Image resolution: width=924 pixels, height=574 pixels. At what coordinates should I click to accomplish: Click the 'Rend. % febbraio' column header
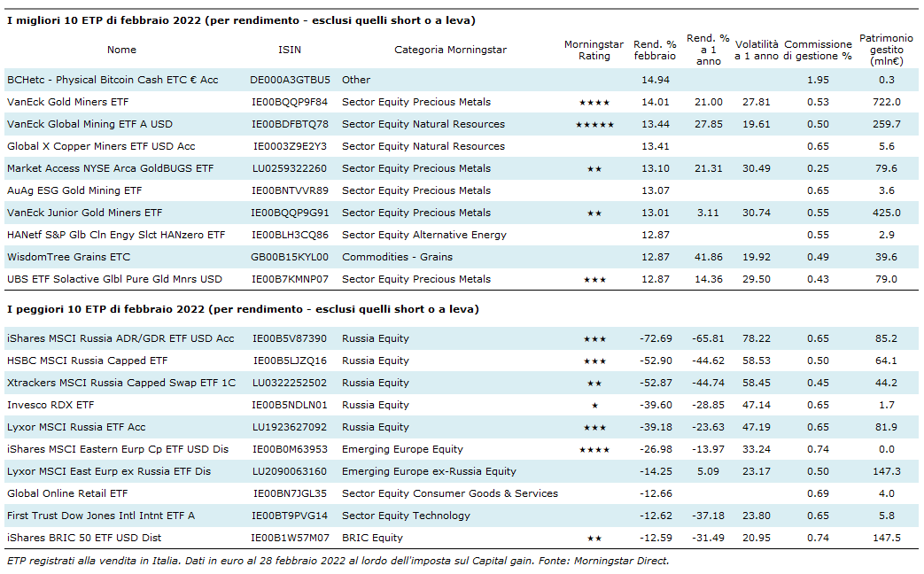coord(655,50)
